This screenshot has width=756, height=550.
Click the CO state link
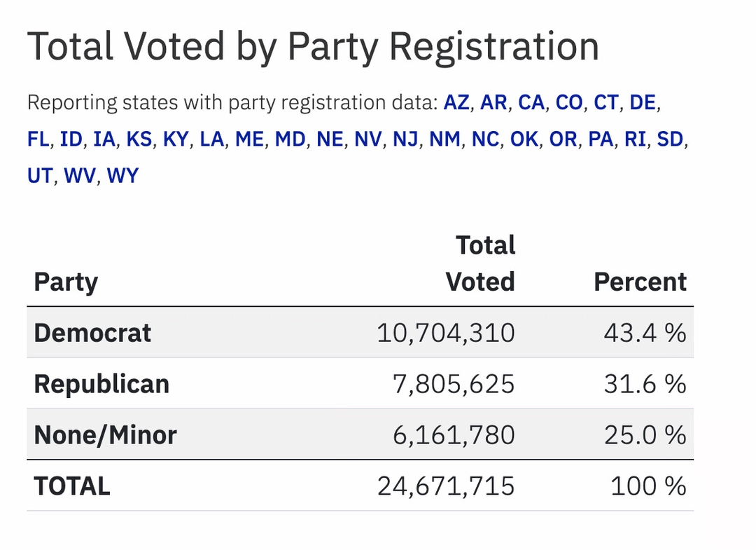(569, 102)
